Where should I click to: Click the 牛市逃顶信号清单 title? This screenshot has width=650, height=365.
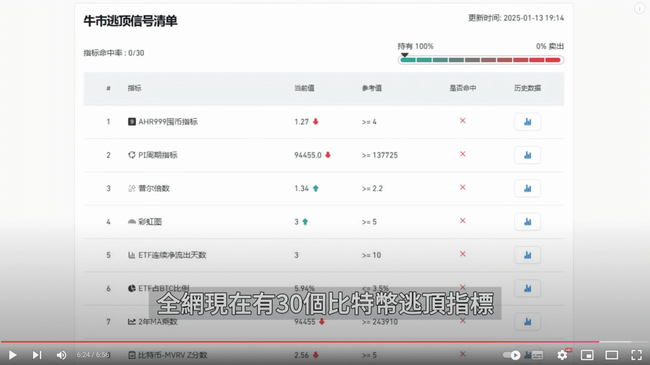point(130,21)
